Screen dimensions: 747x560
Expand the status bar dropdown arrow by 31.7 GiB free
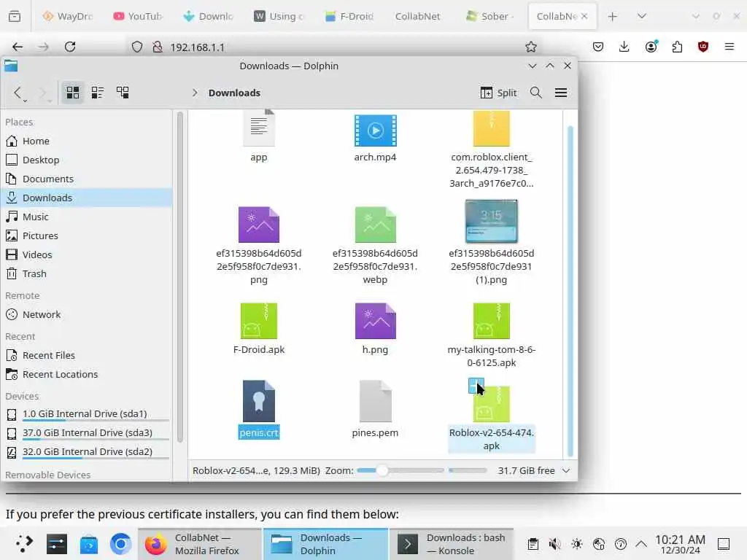pos(566,470)
